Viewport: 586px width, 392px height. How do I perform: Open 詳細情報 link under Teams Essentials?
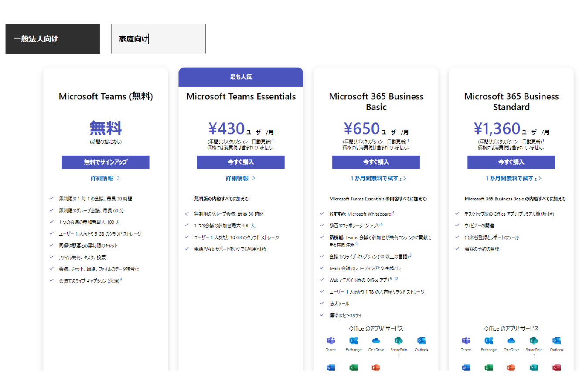240,178
